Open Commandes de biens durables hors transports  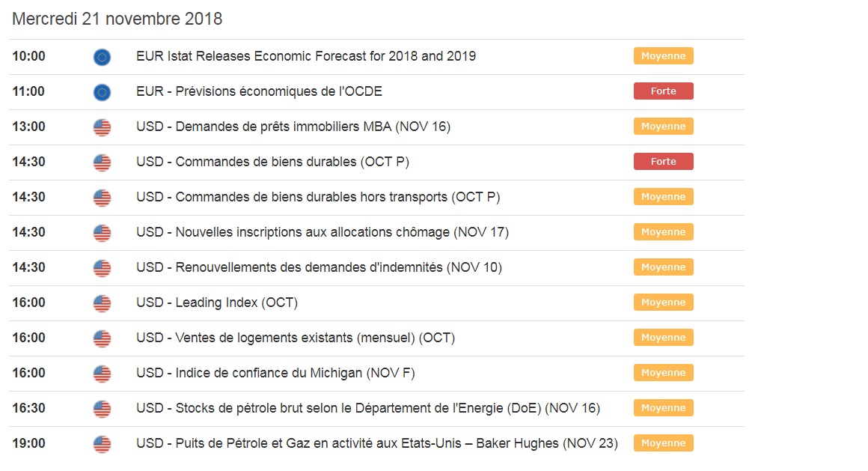coord(318,197)
